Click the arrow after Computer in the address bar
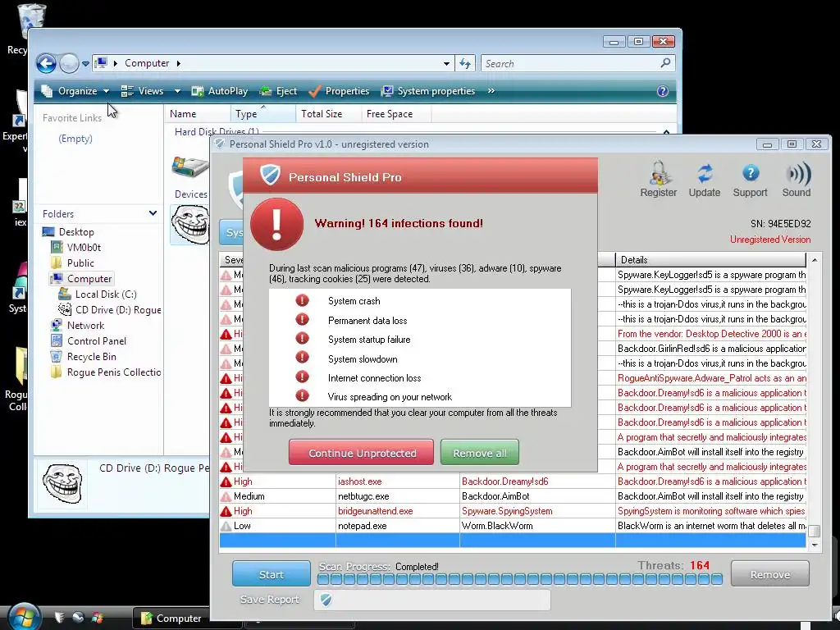This screenshot has width=840, height=630. tap(178, 63)
